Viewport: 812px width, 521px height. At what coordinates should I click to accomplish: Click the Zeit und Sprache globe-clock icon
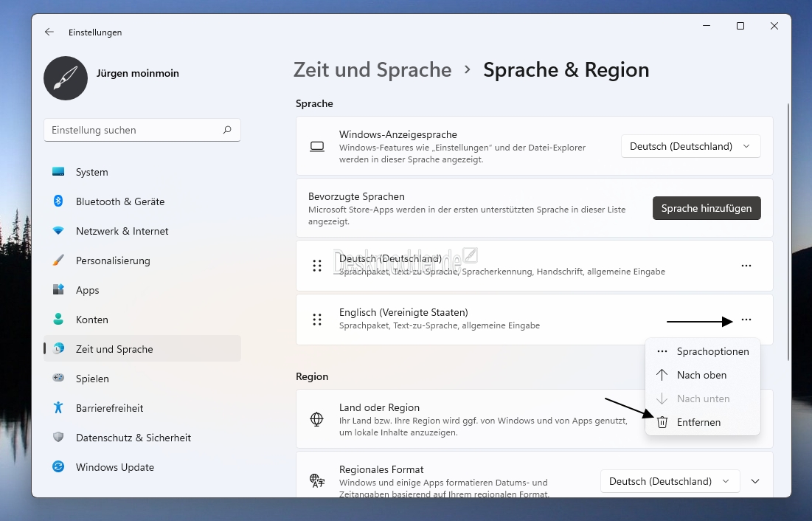point(58,349)
